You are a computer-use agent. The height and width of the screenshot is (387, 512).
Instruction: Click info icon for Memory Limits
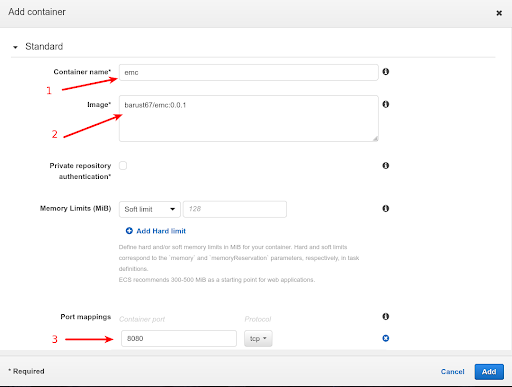386,209
